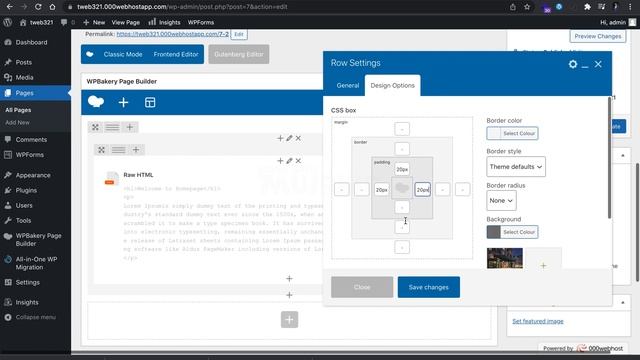The image size is (640, 360).
Task: Bookmark page with star icon
Action: [527, 7]
